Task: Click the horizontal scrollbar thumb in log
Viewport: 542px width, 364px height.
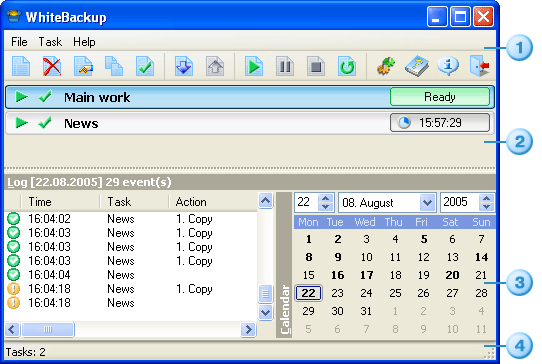Action: pyautogui.click(x=48, y=329)
